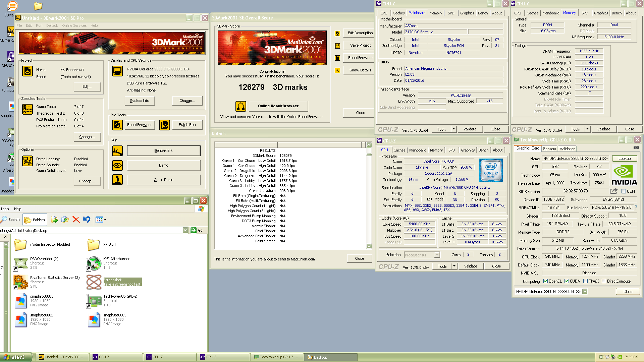Image resolution: width=644 pixels, height=362 pixels.
Task: Open the Online Services menu in 3DMark2001
Action: tap(74, 25)
